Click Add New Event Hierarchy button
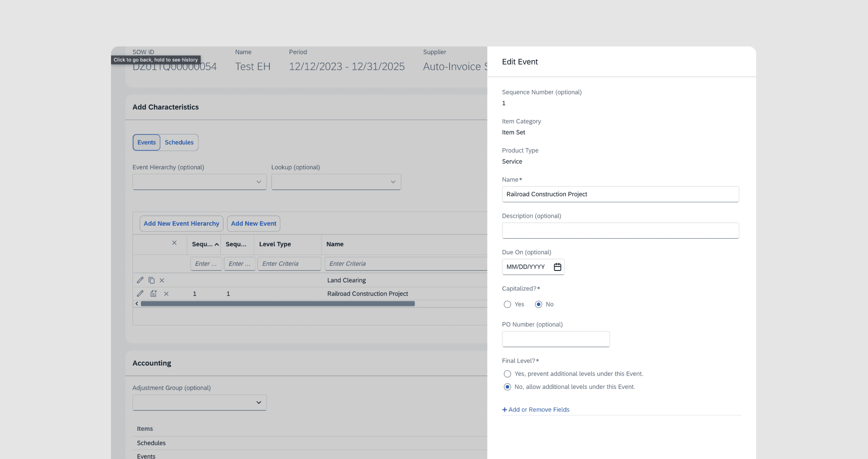Screen dimensions: 868x459 [x=182, y=224]
